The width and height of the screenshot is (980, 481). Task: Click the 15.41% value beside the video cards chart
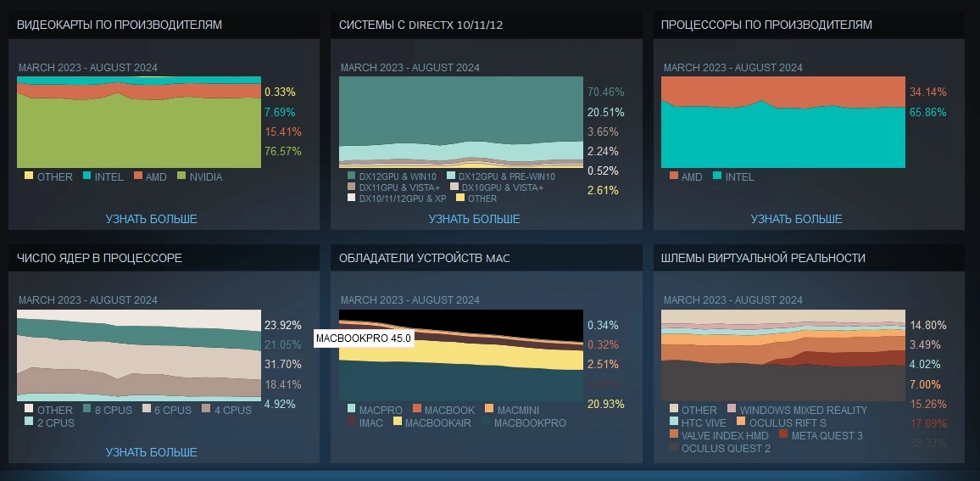tap(283, 132)
